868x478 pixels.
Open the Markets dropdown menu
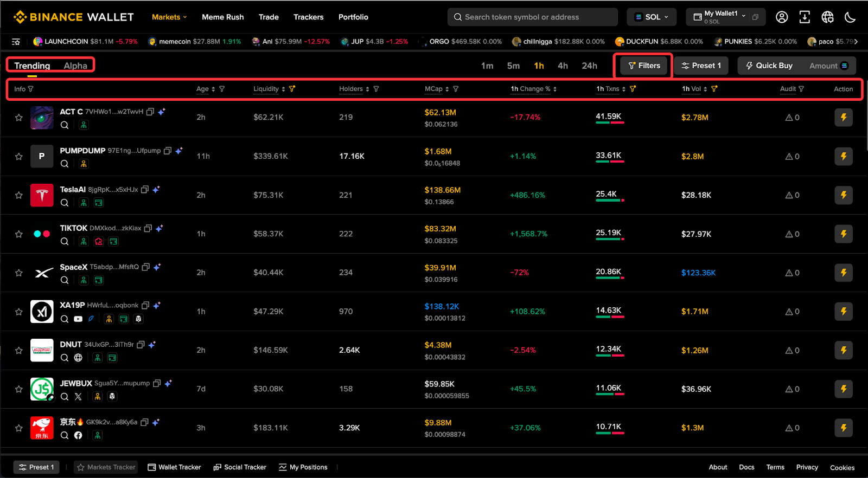tap(169, 17)
